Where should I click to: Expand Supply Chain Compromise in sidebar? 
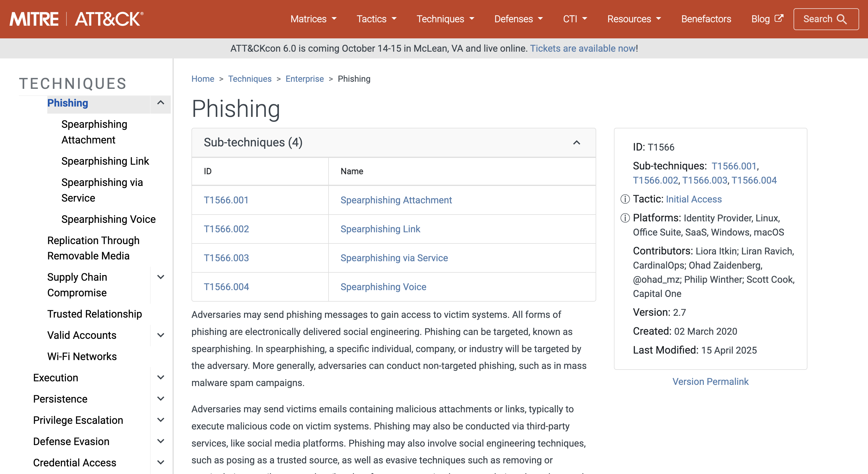pos(161,277)
